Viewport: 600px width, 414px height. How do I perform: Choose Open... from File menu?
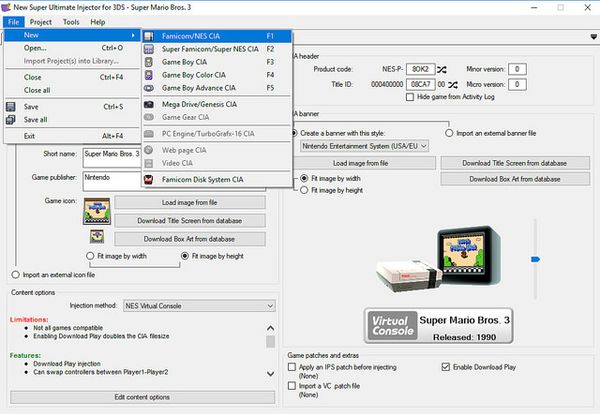coord(73,48)
